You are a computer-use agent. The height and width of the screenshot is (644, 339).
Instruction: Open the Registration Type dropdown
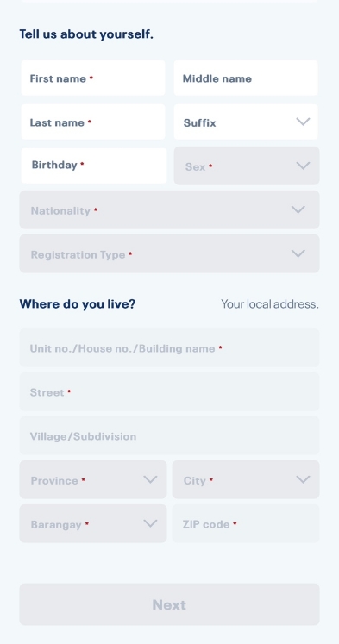(x=169, y=253)
